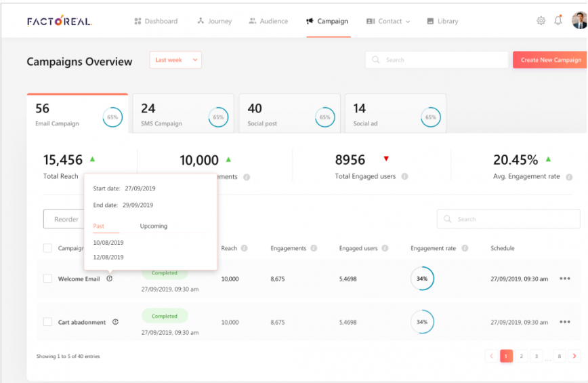This screenshot has width=588, height=383.
Task: Open settings gear icon in header
Action: (541, 21)
